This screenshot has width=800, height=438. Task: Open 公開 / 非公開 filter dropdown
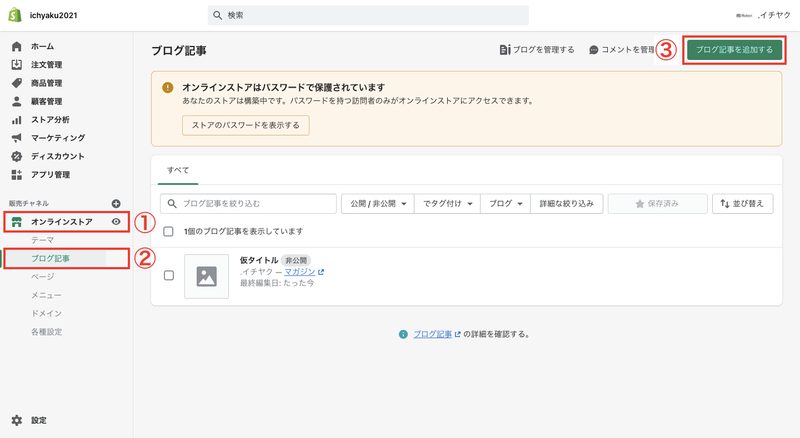(378, 204)
